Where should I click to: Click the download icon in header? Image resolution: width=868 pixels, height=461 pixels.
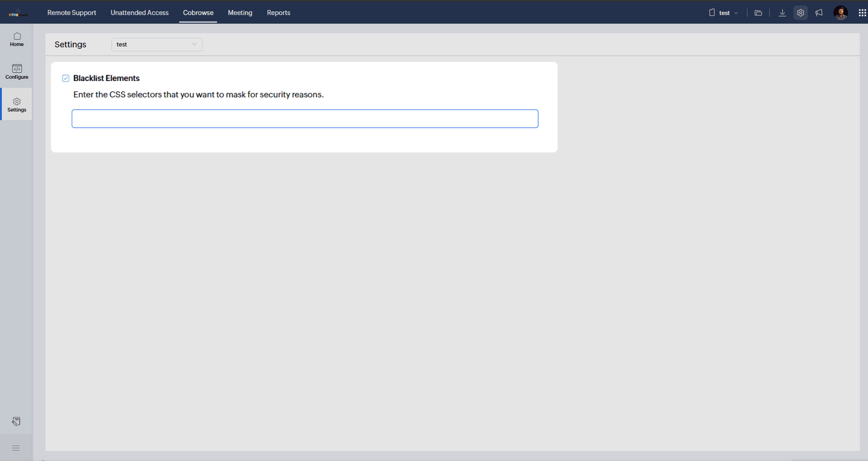pos(782,13)
